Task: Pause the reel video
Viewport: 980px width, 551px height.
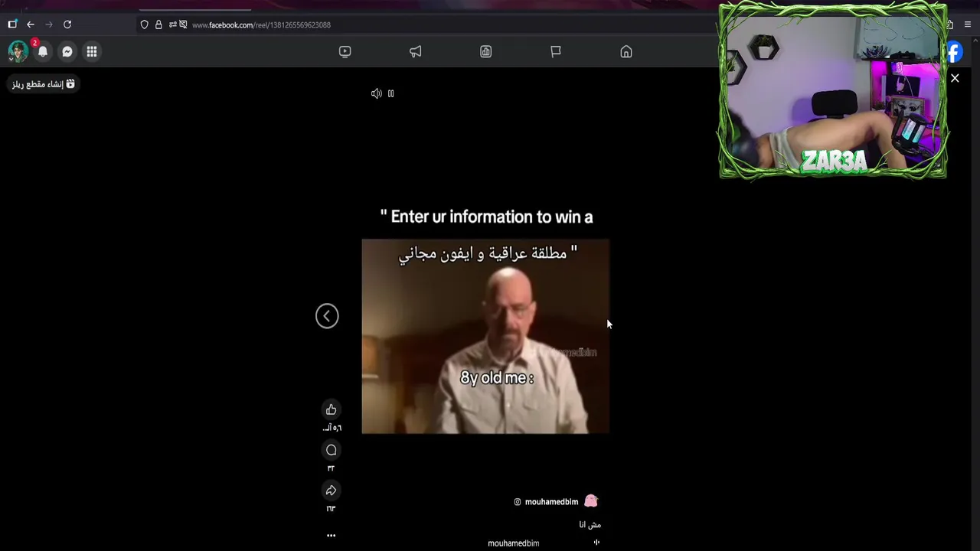Action: click(390, 93)
